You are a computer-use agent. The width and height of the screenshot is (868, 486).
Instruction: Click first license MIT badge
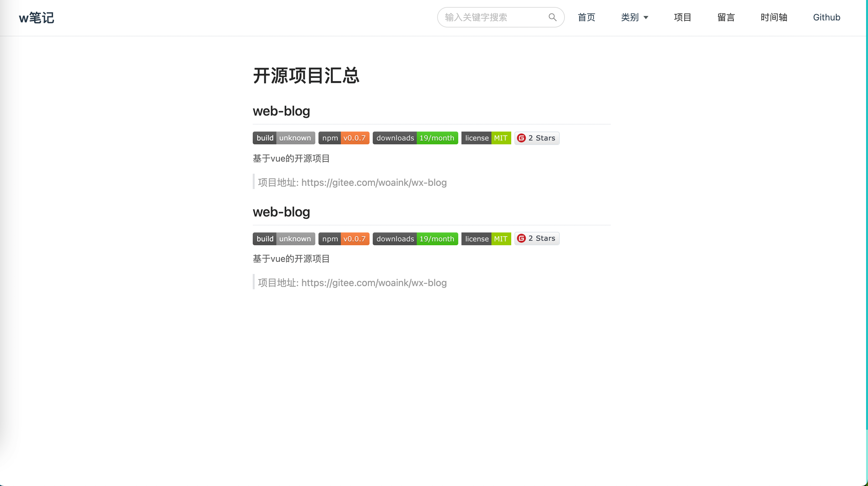click(x=486, y=138)
